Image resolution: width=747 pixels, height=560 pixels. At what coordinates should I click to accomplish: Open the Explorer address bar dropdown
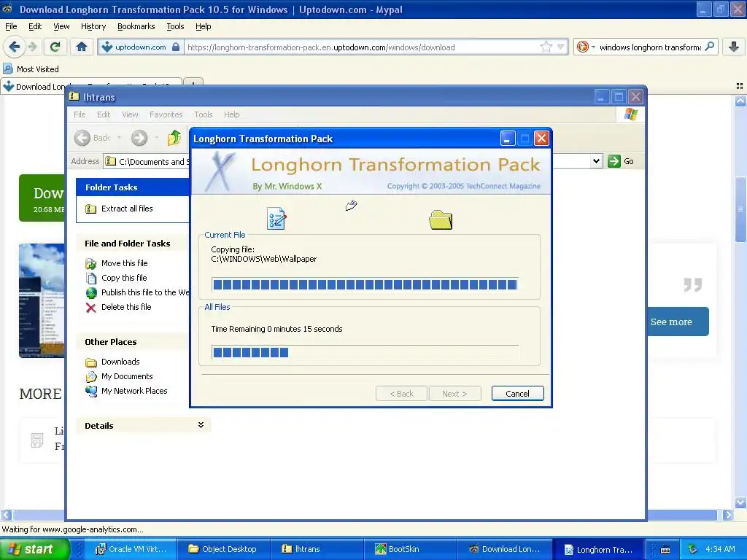click(596, 161)
